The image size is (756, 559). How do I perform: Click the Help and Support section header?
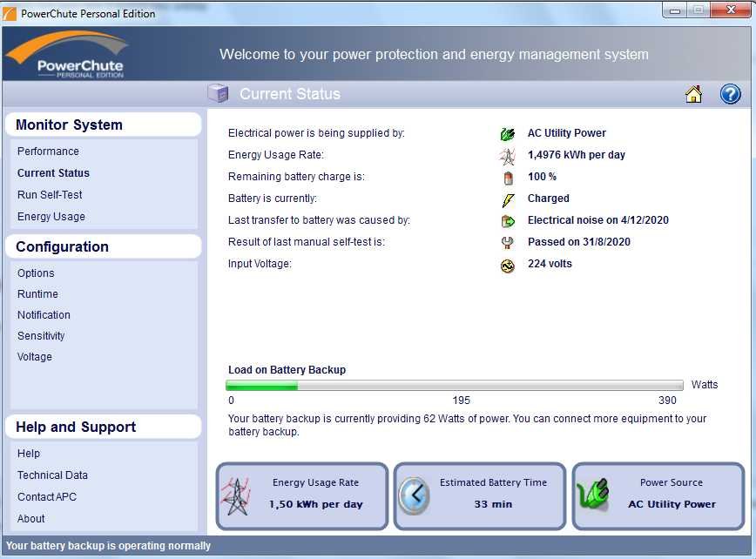[x=103, y=427]
